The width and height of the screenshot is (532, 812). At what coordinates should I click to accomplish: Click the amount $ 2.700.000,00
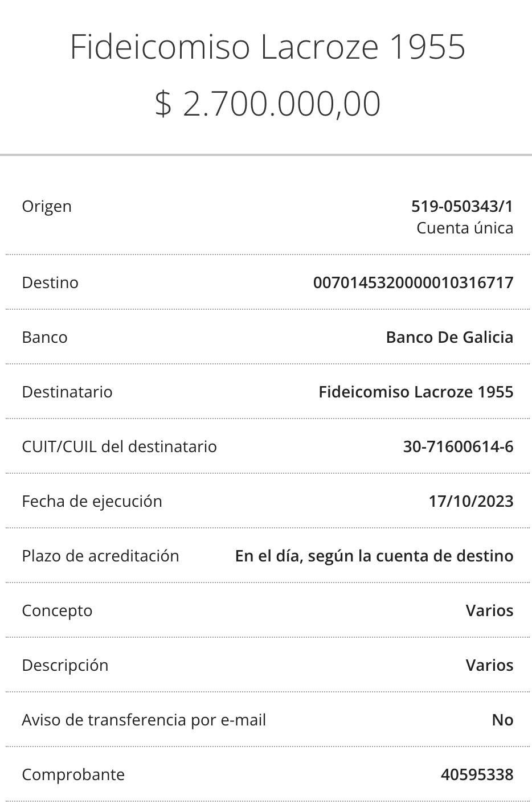tap(268, 104)
